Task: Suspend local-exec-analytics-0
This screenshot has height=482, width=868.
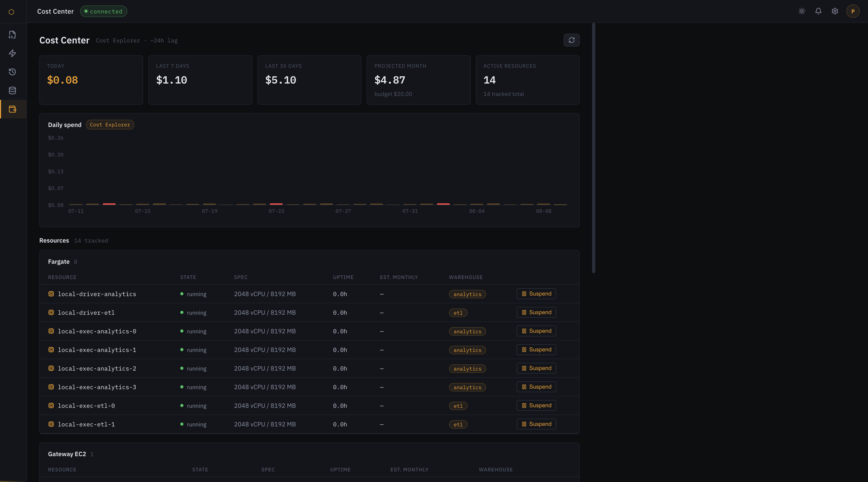Action: [536, 331]
